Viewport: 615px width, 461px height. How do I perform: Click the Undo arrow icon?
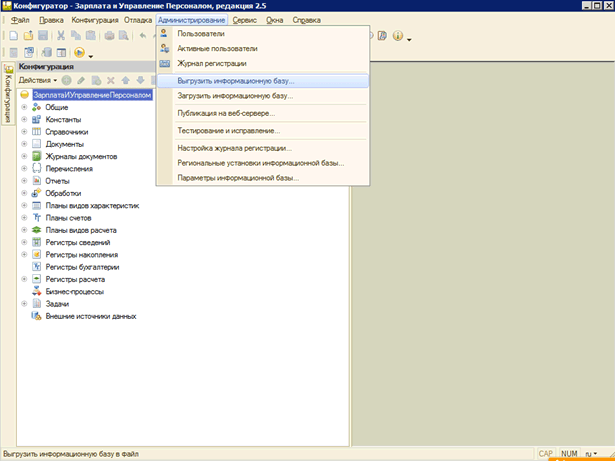point(143,36)
